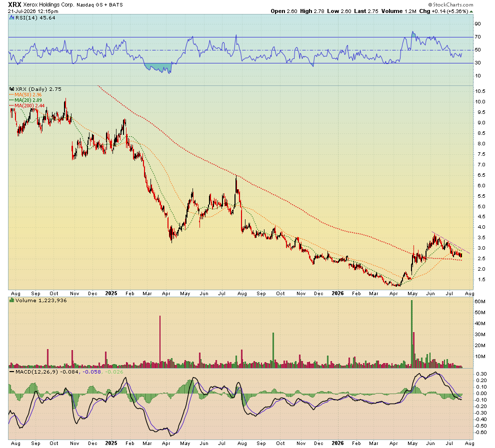Click the 2026 year label under MACD panel
The image size is (495, 448).
pyautogui.click(x=337, y=444)
